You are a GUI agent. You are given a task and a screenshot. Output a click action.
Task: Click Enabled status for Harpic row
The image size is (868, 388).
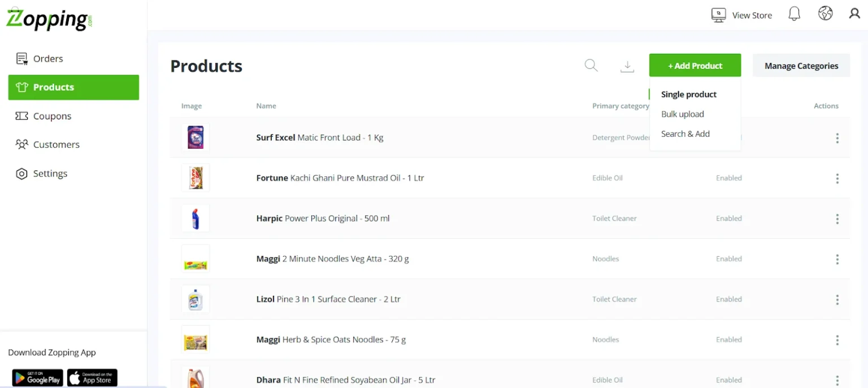point(729,218)
